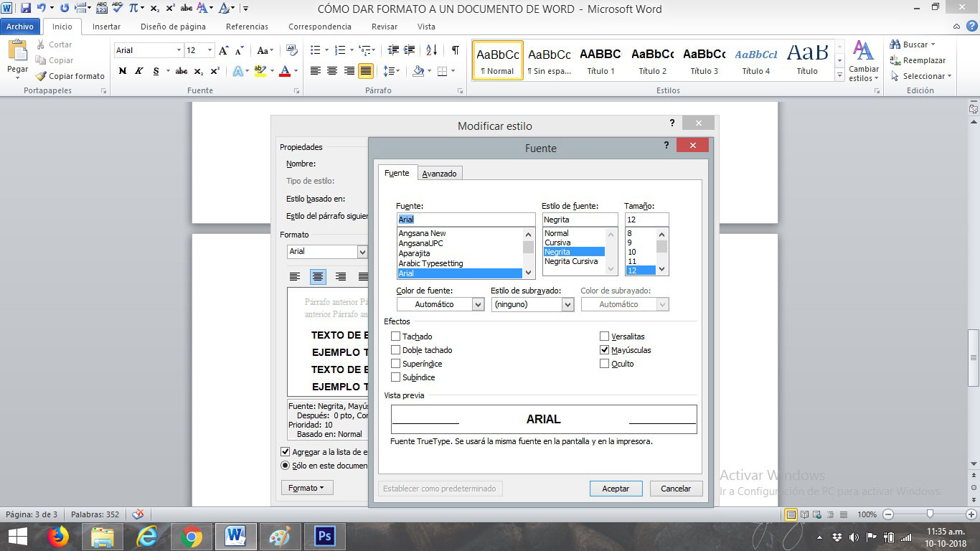This screenshot has width=980, height=551.
Task: Clear formatting with the eraser icon
Action: [x=291, y=50]
